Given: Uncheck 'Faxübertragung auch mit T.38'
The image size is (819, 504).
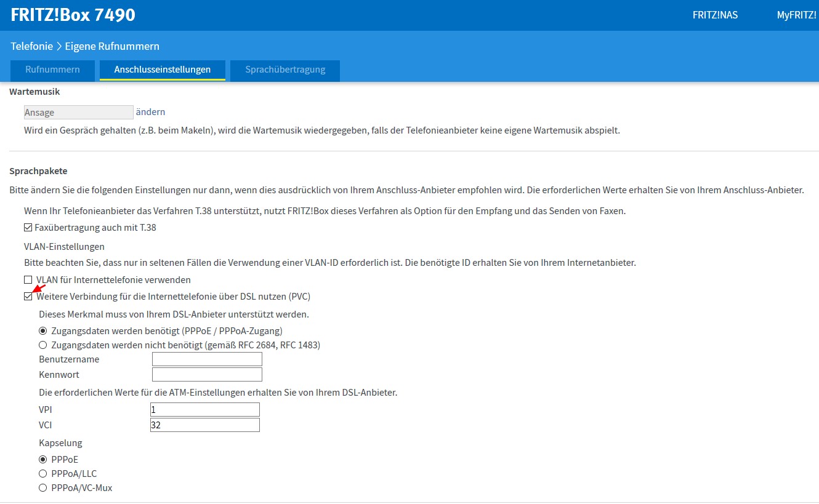Looking at the screenshot, I should (28, 228).
